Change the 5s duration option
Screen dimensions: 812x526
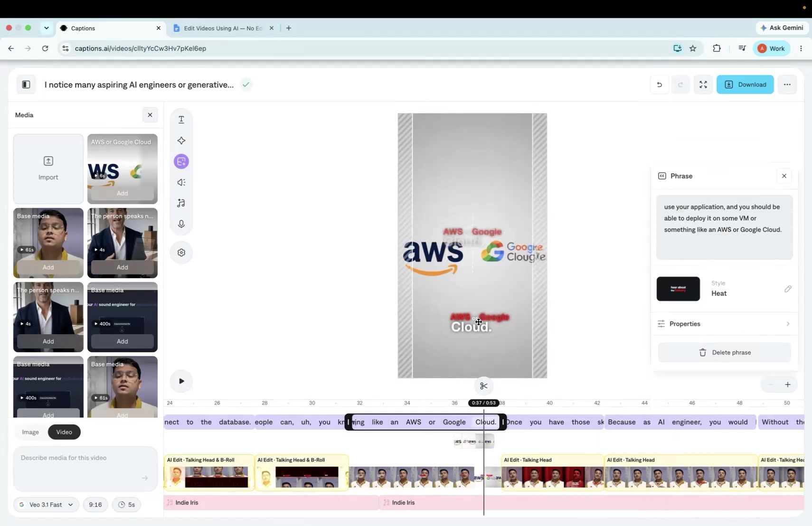pos(127,505)
